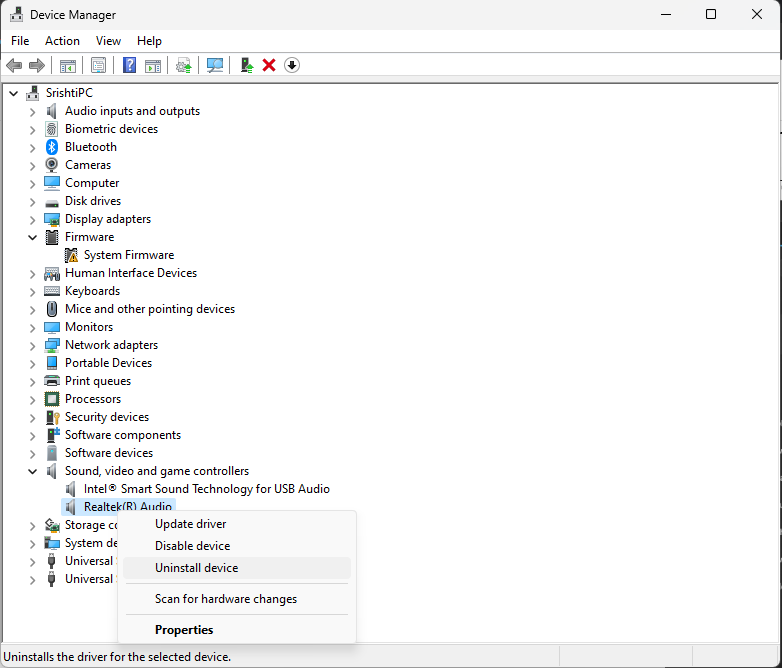Expand the Software components category
This screenshot has width=782, height=668.
(32, 436)
